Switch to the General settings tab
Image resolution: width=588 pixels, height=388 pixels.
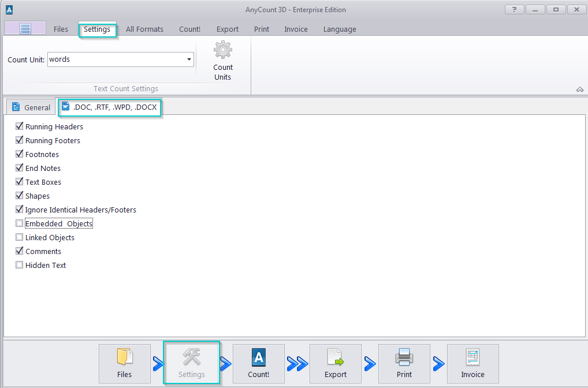click(x=31, y=107)
